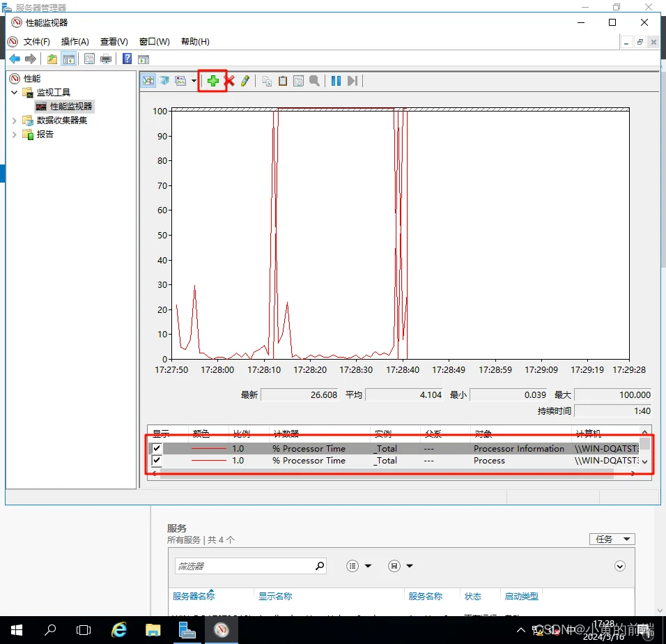Screen dimensions: 666x644
Task: Collapse the 监视工具 tree node
Action: [15, 92]
